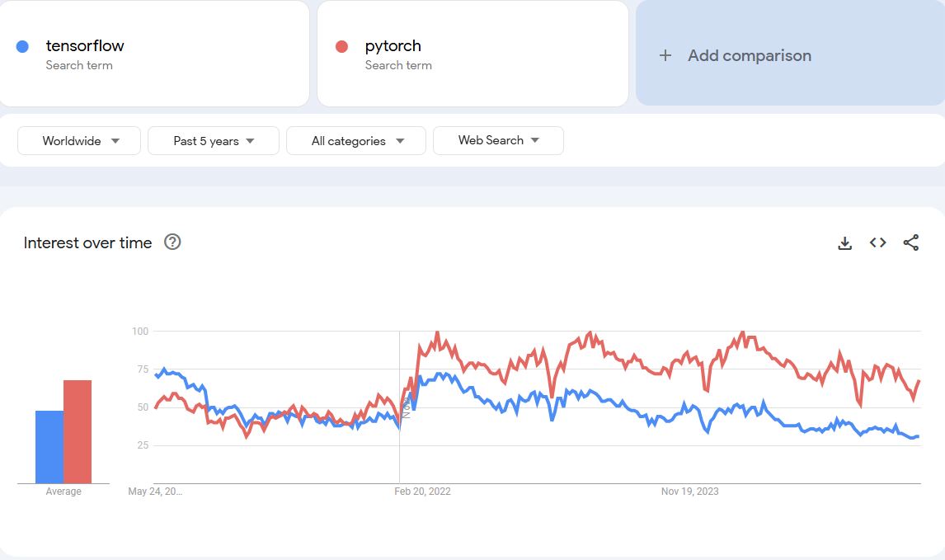This screenshot has height=560, width=945.
Task: Open the Interest over time help icon
Action: click(x=172, y=242)
